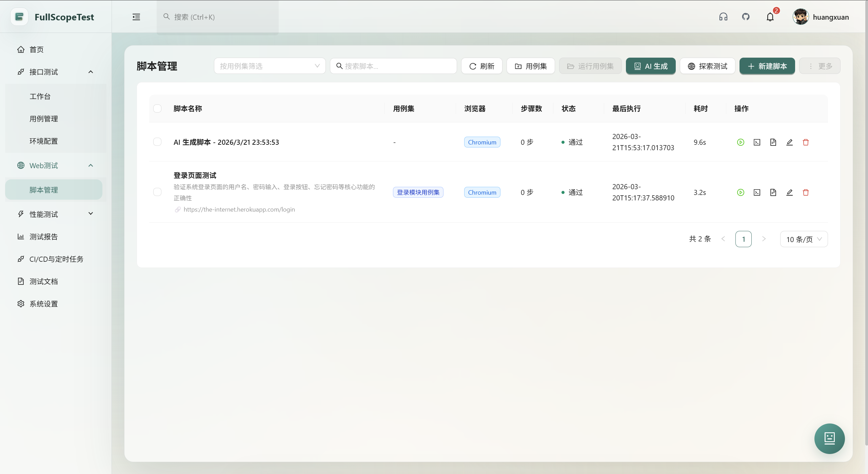868x474 pixels.
Task: Open the 更多 actions dropdown
Action: (820, 66)
